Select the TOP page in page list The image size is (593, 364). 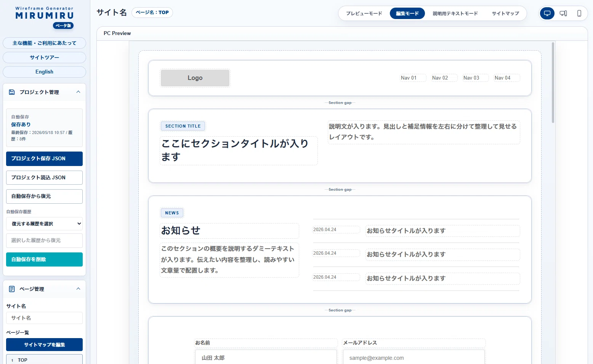(x=44, y=360)
